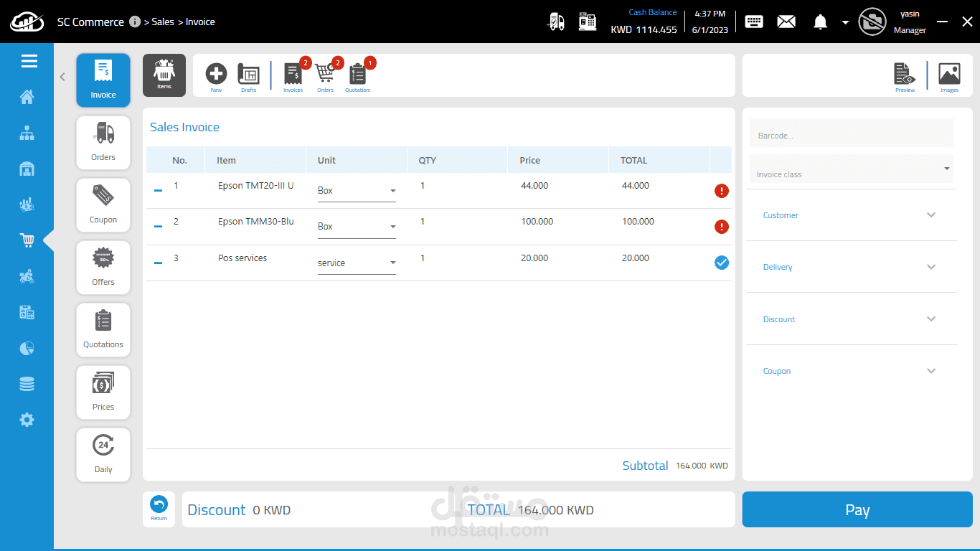Click the Return button
Screen dimensions: 980x551
[x=159, y=509]
